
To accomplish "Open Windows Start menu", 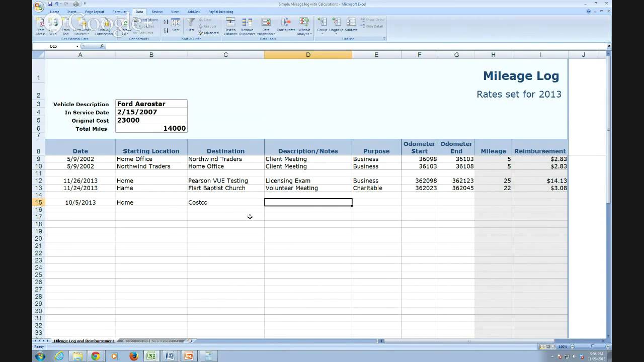I will [x=40, y=356].
